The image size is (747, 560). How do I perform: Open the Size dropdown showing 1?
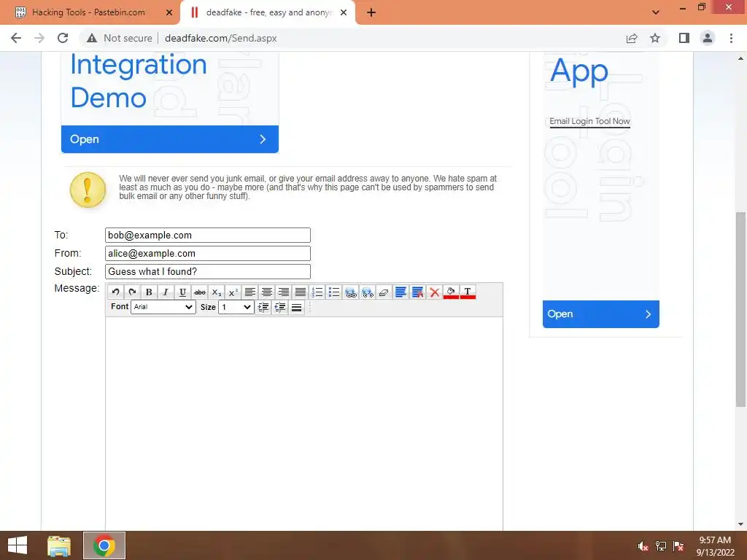(236, 307)
